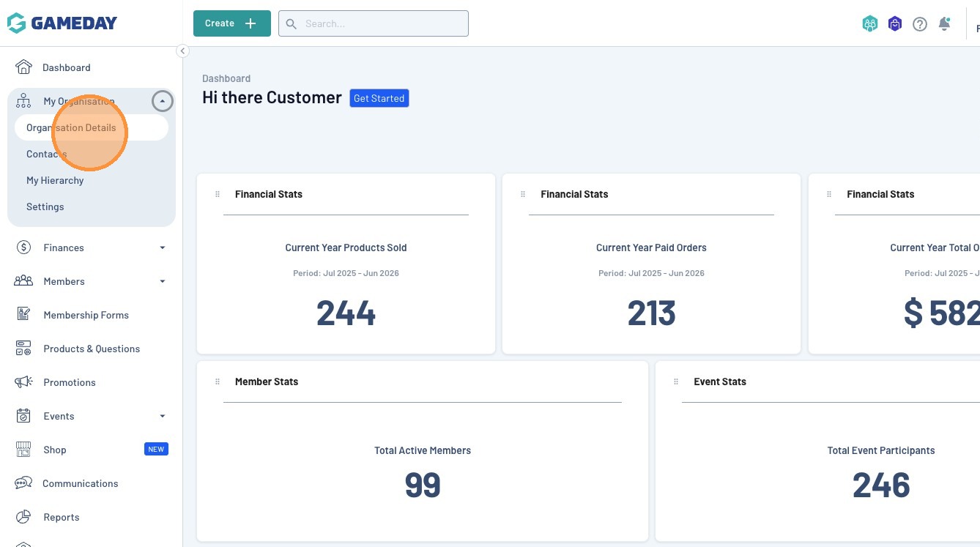Click the 'Hi there Customer' heading
The width and height of the screenshot is (980, 547).
(x=272, y=97)
